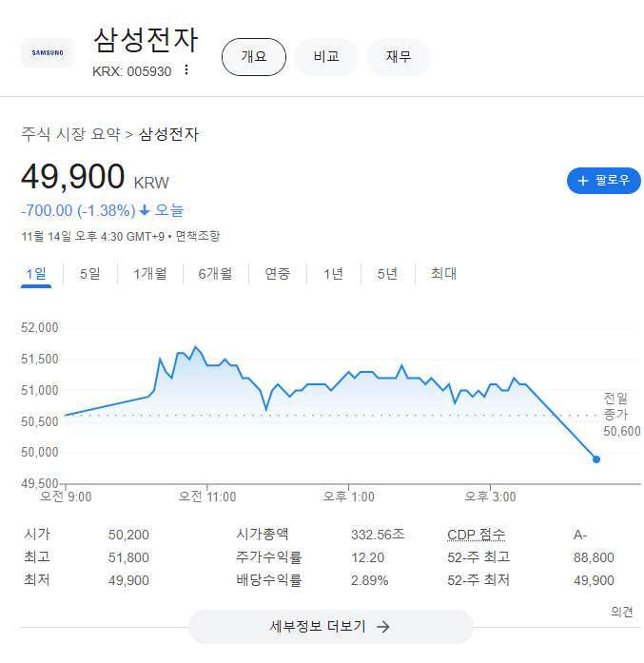
Task: Select the 5일 chart range
Action: tap(90, 274)
